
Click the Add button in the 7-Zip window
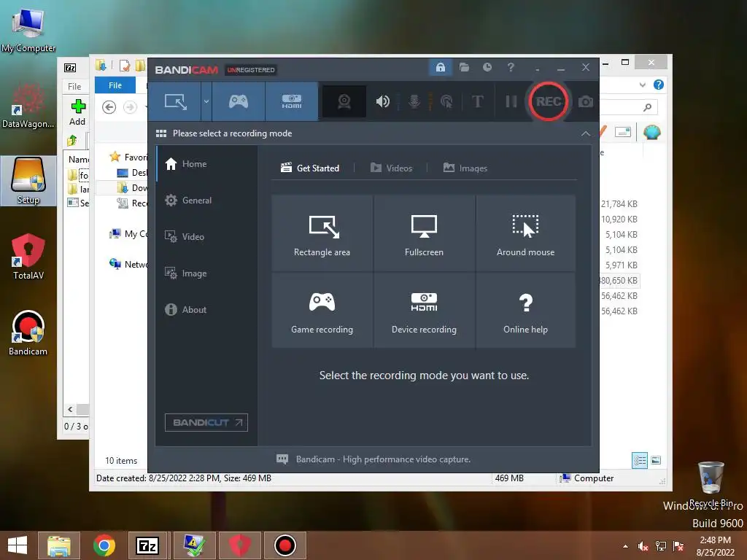click(x=77, y=112)
